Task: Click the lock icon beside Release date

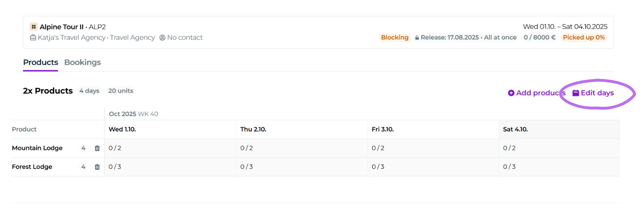Action: tap(417, 37)
